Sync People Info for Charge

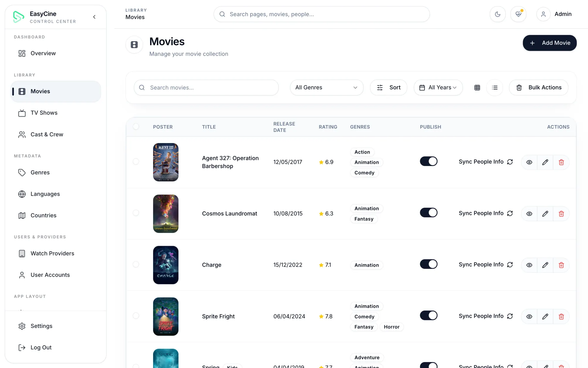(x=486, y=265)
